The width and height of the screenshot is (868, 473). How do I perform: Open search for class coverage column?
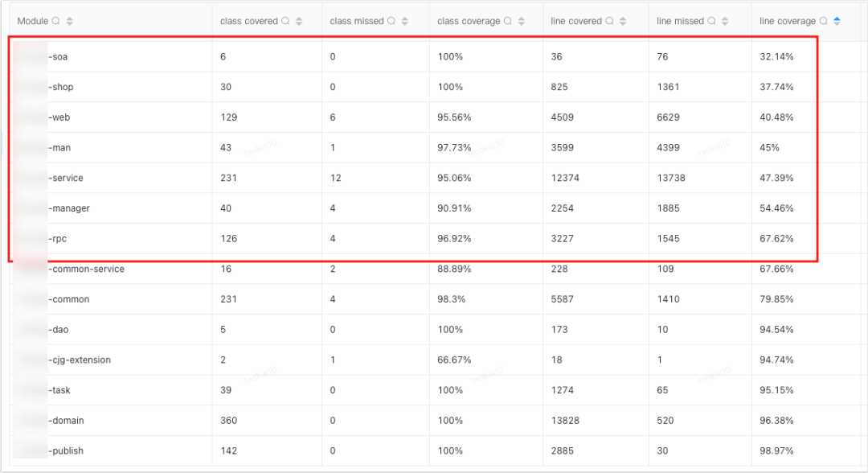pyautogui.click(x=508, y=21)
